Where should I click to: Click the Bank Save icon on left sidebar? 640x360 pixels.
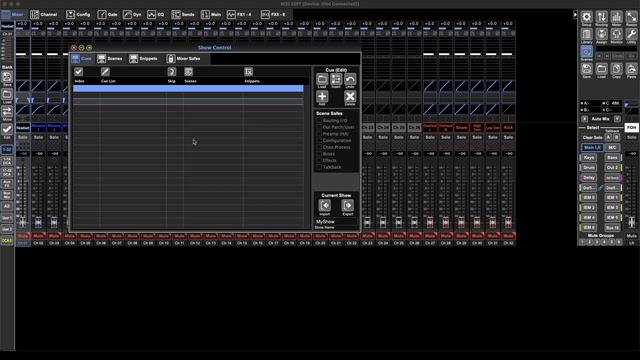pyautogui.click(x=7, y=77)
